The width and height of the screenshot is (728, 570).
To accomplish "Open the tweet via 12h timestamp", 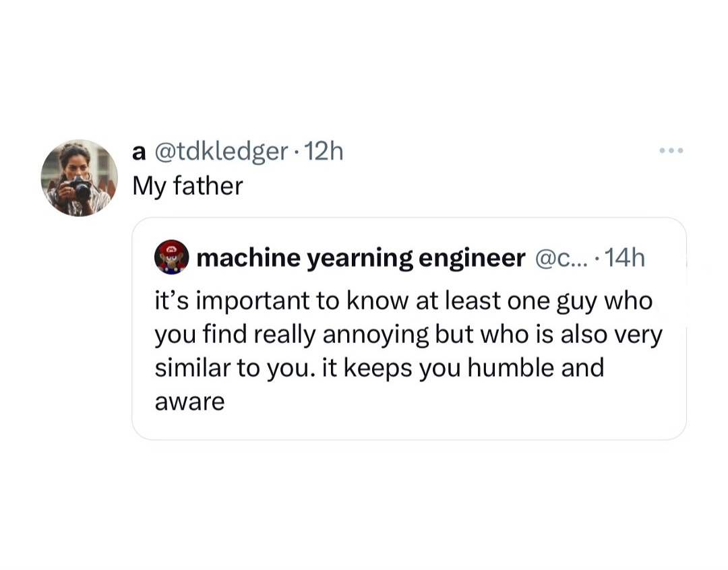I will pyautogui.click(x=324, y=152).
